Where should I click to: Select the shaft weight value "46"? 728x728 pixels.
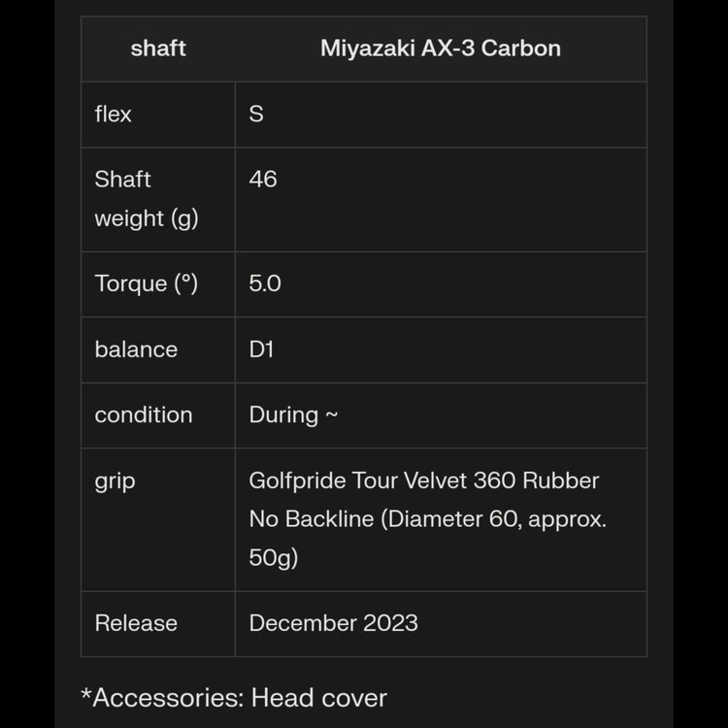tap(263, 180)
